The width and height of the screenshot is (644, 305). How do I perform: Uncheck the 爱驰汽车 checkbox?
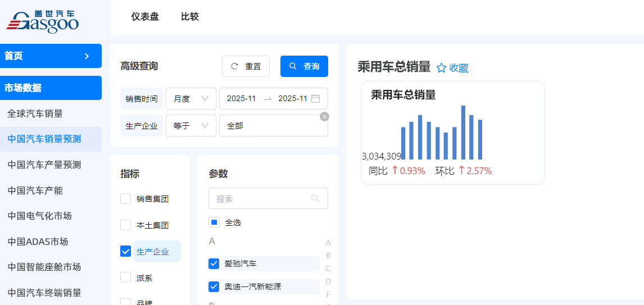[214, 263]
